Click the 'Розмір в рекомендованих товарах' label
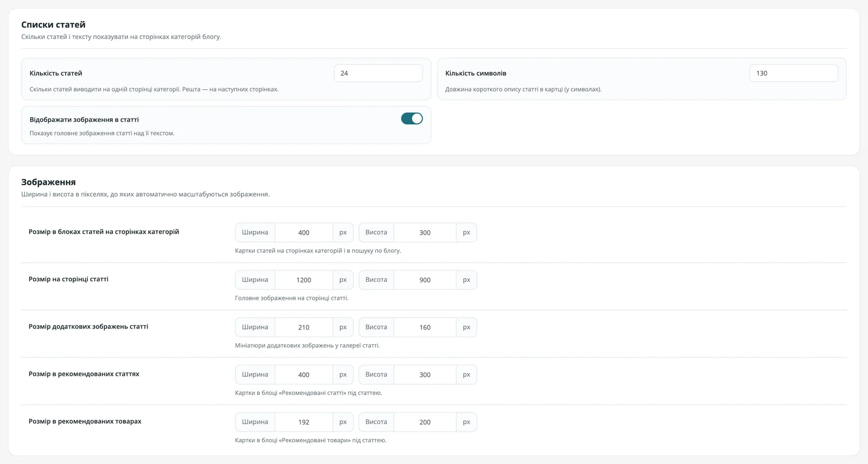The width and height of the screenshot is (868, 464). [85, 421]
